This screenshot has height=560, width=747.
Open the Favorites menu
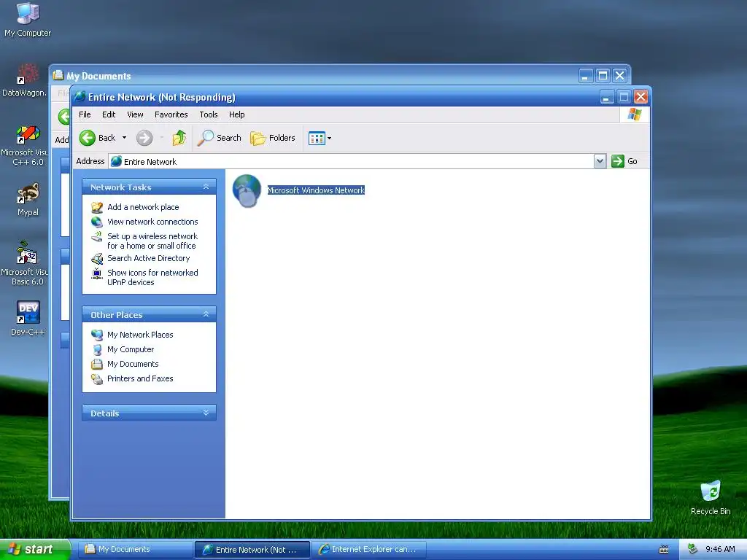(x=171, y=114)
